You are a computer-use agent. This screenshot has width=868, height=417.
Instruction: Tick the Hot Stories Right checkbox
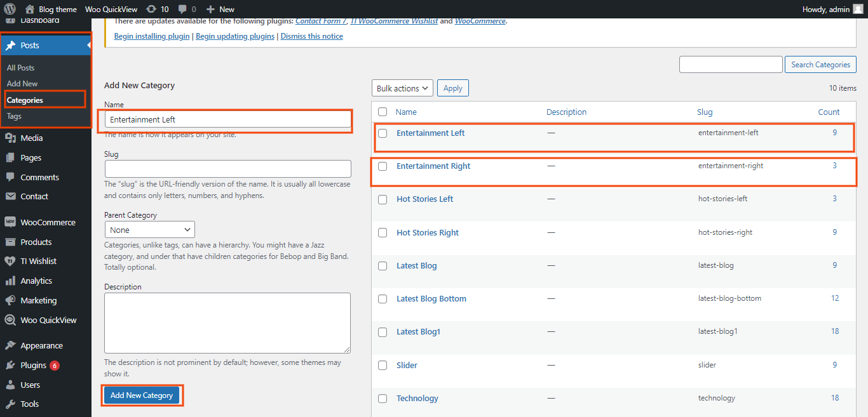383,233
